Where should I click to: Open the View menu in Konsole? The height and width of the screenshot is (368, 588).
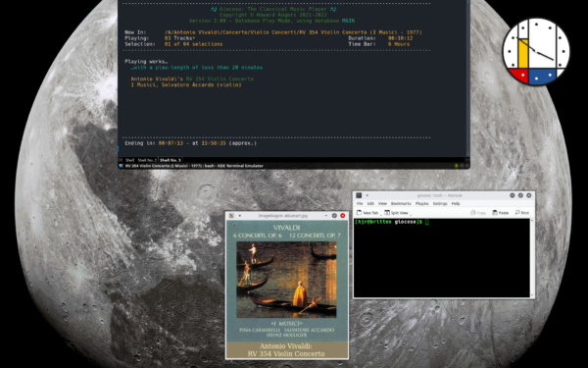382,203
